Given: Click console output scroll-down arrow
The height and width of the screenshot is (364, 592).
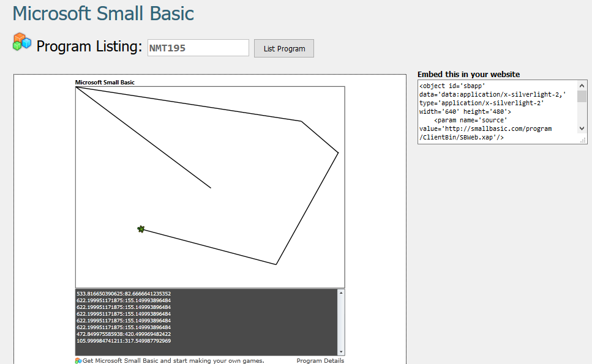Looking at the screenshot, I should click(340, 351).
